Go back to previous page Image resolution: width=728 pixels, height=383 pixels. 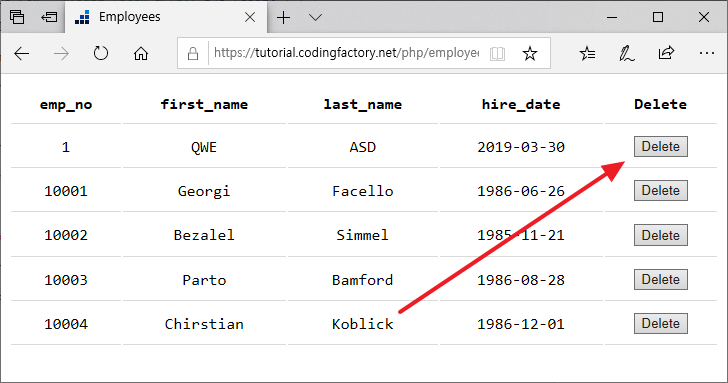(x=22, y=54)
